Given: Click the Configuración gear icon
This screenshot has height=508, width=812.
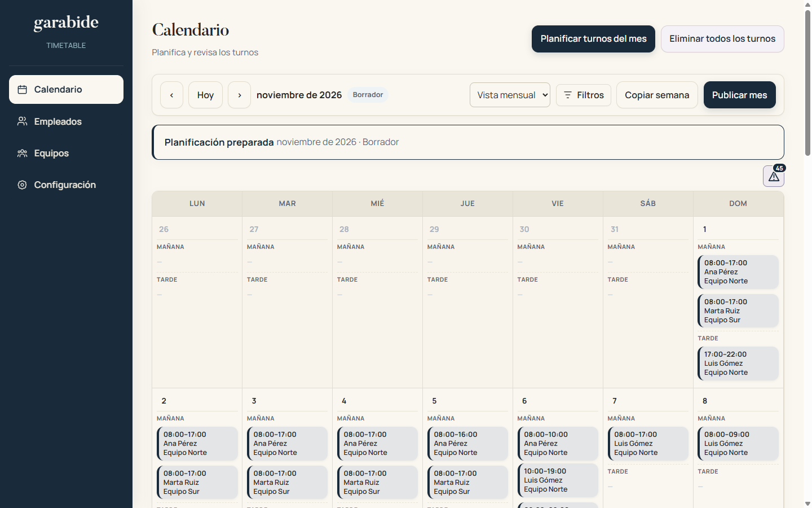Looking at the screenshot, I should click(x=23, y=185).
